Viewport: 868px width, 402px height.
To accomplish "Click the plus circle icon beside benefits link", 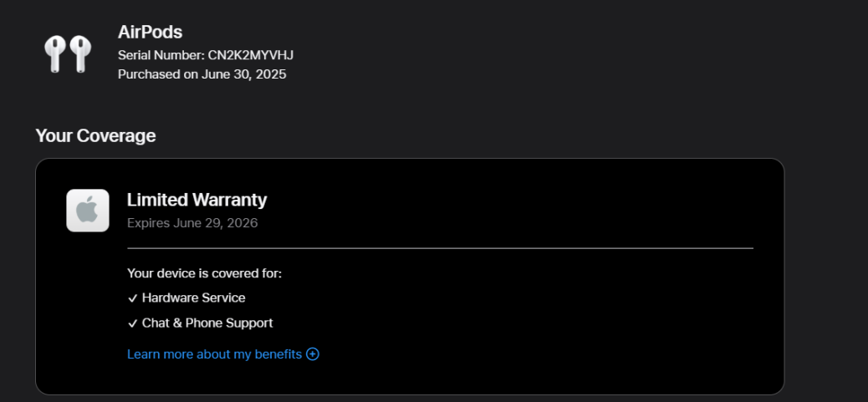I will (x=313, y=354).
